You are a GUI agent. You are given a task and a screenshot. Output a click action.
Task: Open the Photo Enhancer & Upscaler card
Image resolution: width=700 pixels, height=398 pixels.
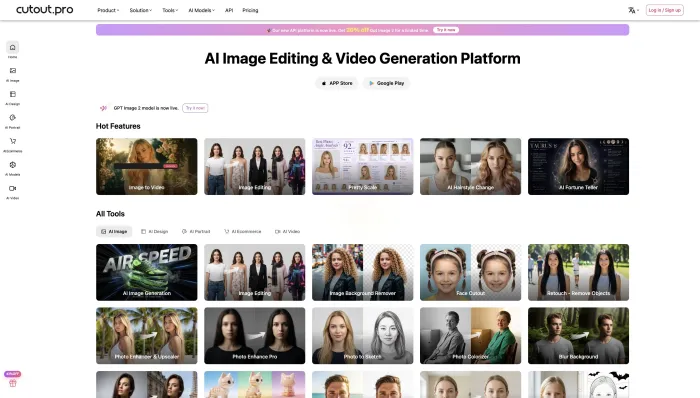pyautogui.click(x=146, y=336)
